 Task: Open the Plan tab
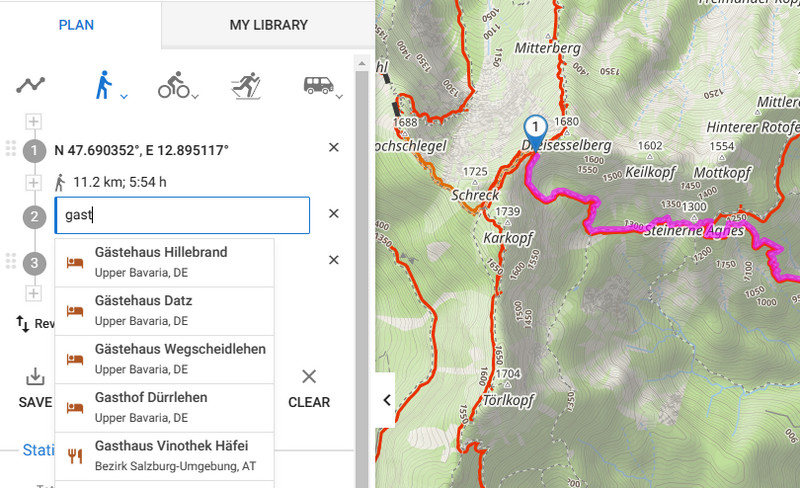pyautogui.click(x=76, y=25)
